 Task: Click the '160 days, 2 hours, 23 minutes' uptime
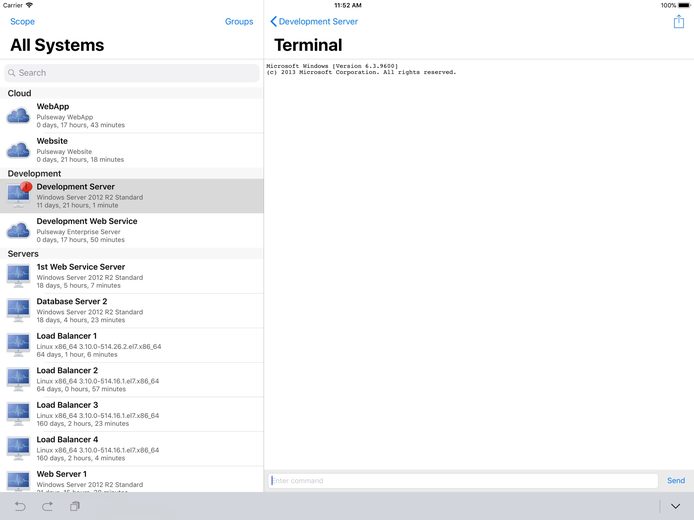pos(83,424)
